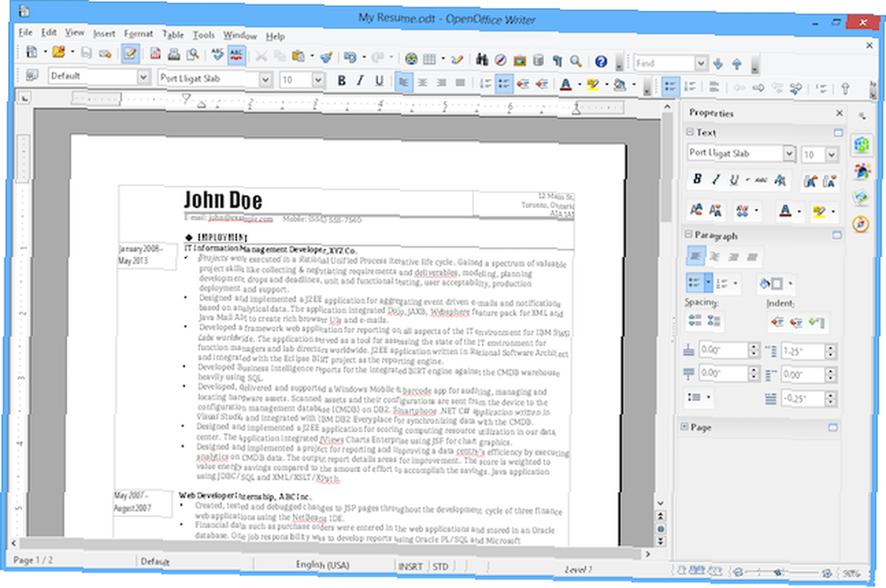Open the Styles and Formatting sidebar tab

pyautogui.click(x=862, y=170)
